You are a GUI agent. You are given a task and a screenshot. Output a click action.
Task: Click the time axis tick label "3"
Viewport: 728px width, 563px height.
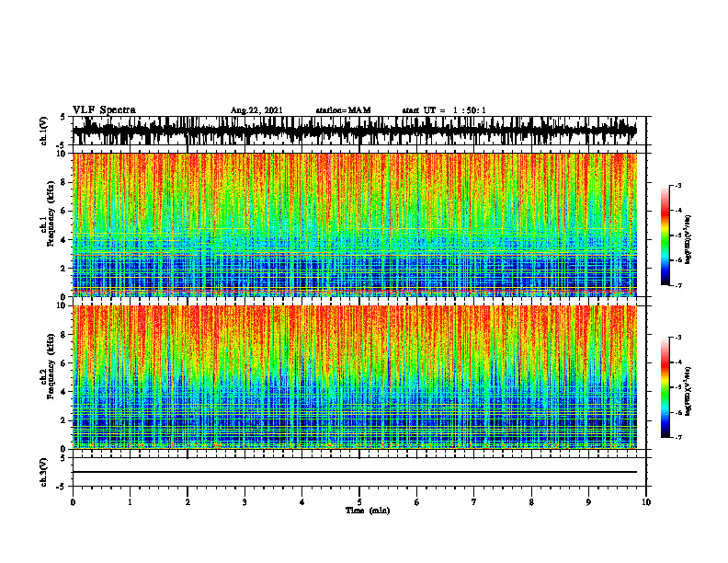pos(245,502)
